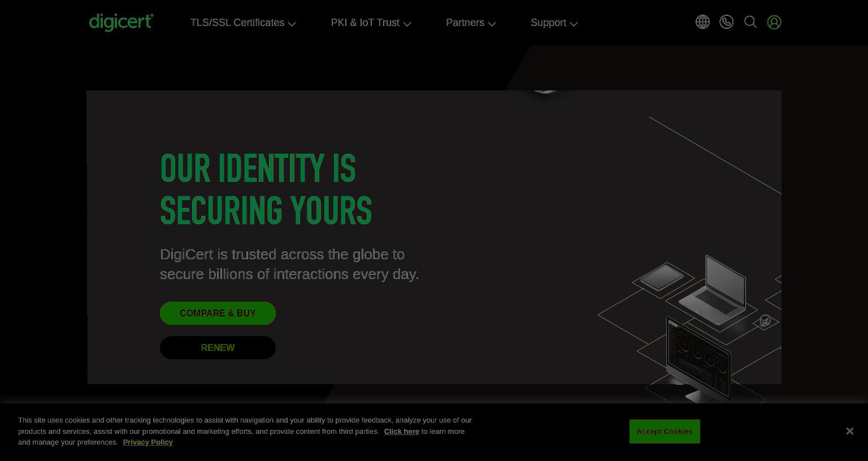Select the COMPARE & BUY button
This screenshot has height=461, width=868.
[218, 313]
